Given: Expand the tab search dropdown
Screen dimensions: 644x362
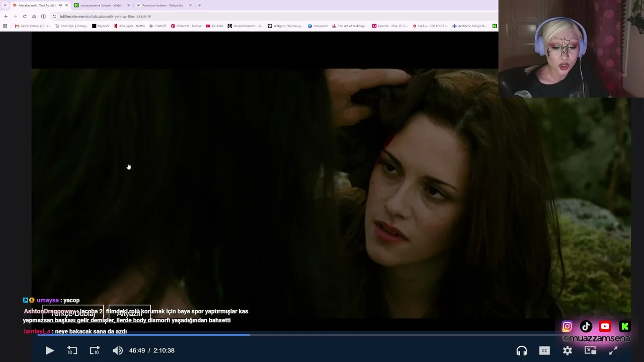Looking at the screenshot, I should point(5,5).
